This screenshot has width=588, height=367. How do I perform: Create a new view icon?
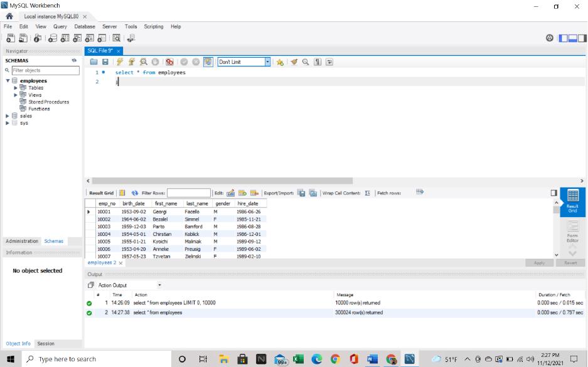coord(77,38)
